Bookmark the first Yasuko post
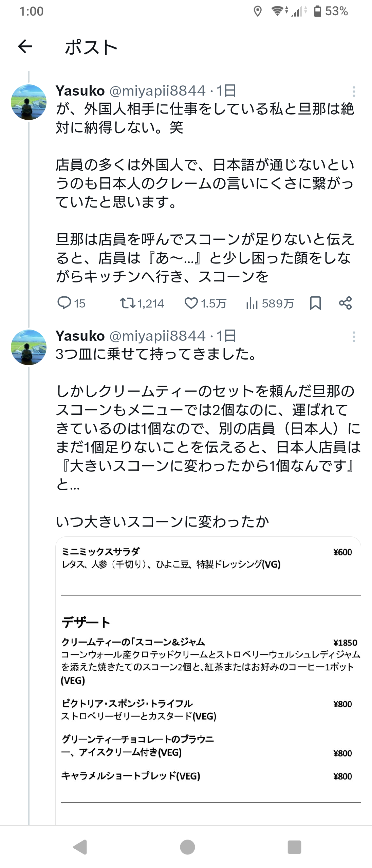The width and height of the screenshot is (372, 868). pos(315,303)
